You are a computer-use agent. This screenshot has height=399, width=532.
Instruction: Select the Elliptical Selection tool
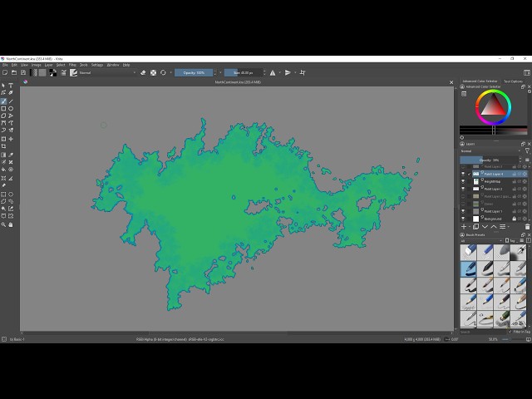point(11,195)
